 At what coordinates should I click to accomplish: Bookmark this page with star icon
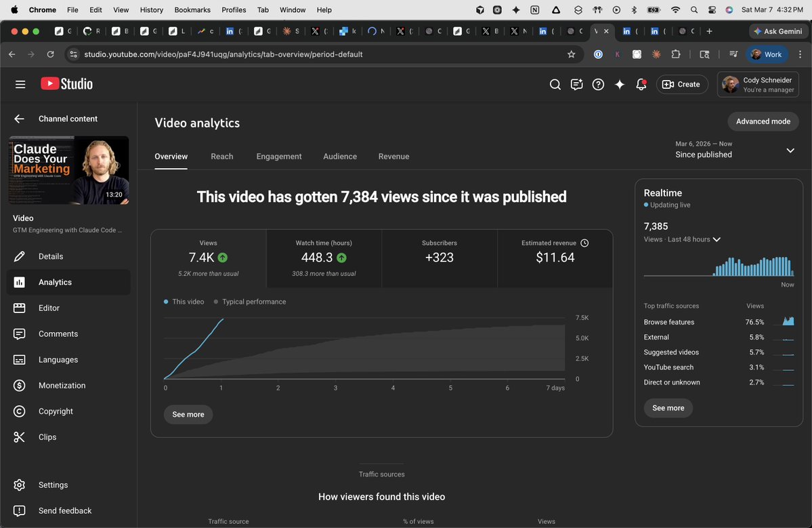(571, 54)
